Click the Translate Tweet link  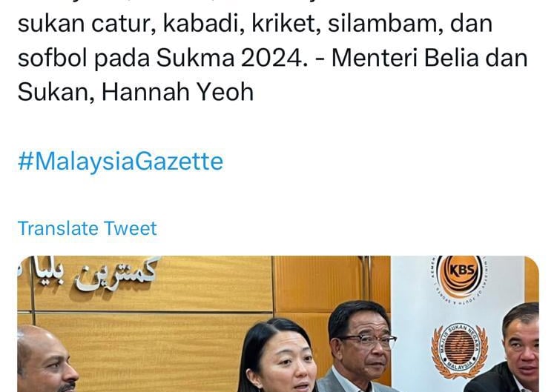[x=87, y=228]
